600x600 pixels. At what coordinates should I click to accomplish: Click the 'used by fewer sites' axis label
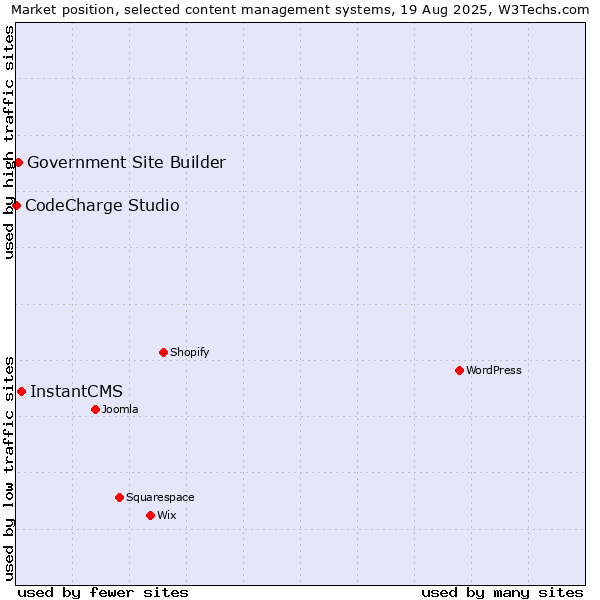[x=103, y=593]
